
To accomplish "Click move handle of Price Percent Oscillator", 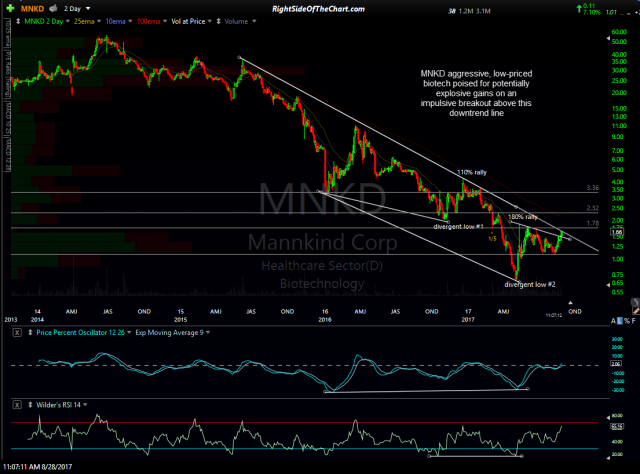I will (x=30, y=333).
